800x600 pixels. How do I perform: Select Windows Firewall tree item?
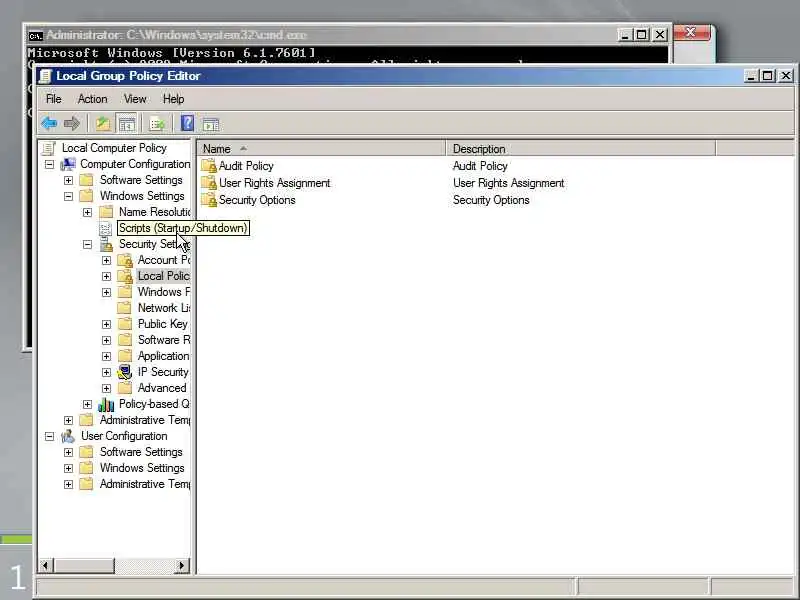coord(164,292)
